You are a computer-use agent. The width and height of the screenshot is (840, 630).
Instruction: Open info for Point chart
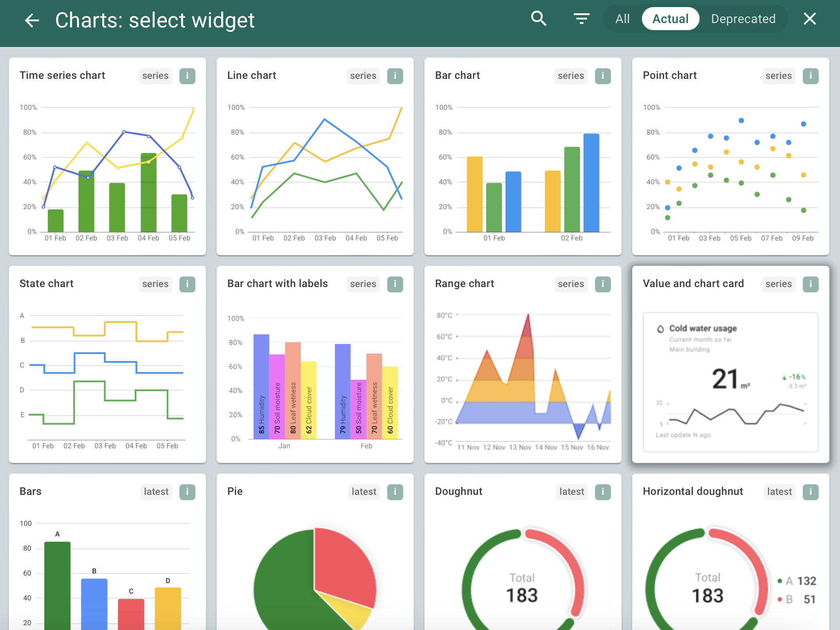811,76
